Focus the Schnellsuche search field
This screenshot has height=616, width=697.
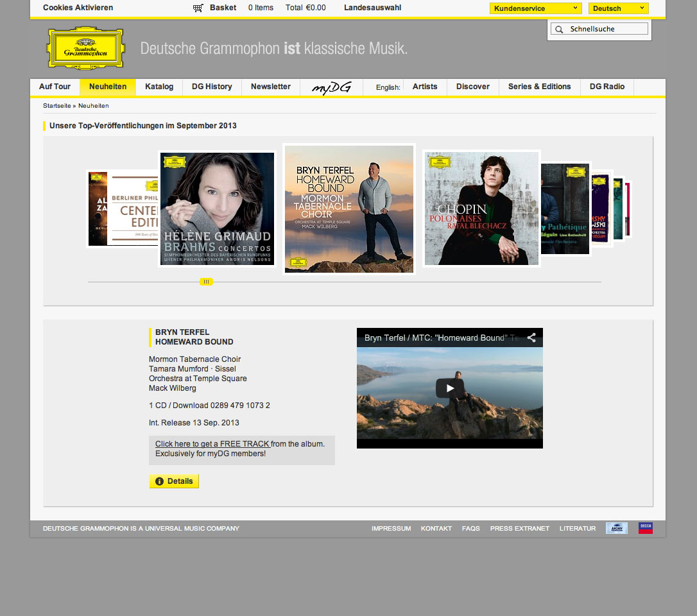click(607, 29)
